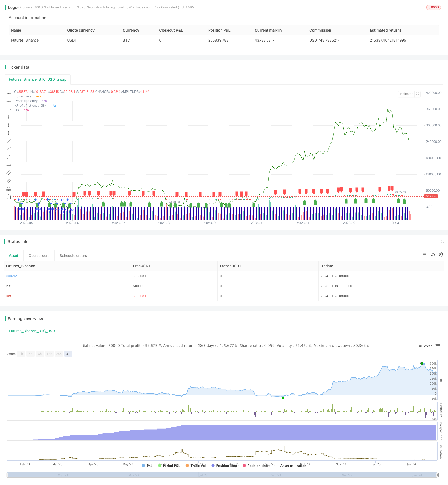Switch to the Schedule orders tab
448x485 pixels.
(x=73, y=256)
